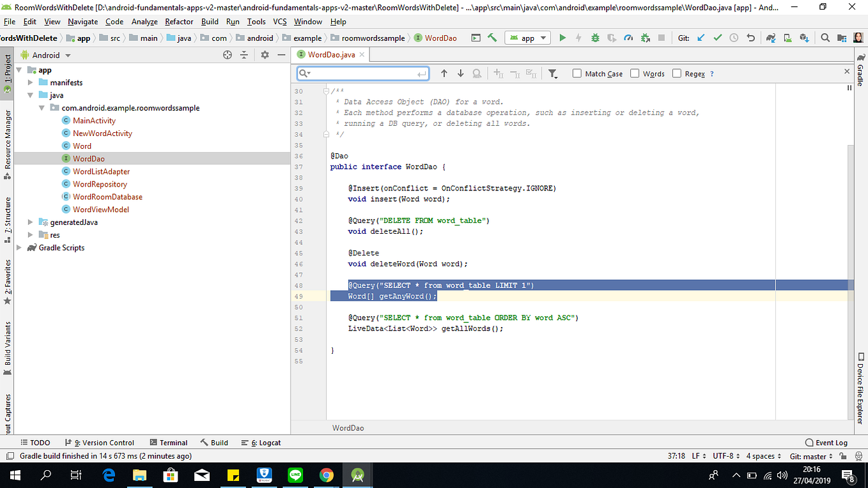Expand the generatedJava folder
Image resolution: width=868 pixels, height=488 pixels.
pyautogui.click(x=31, y=222)
